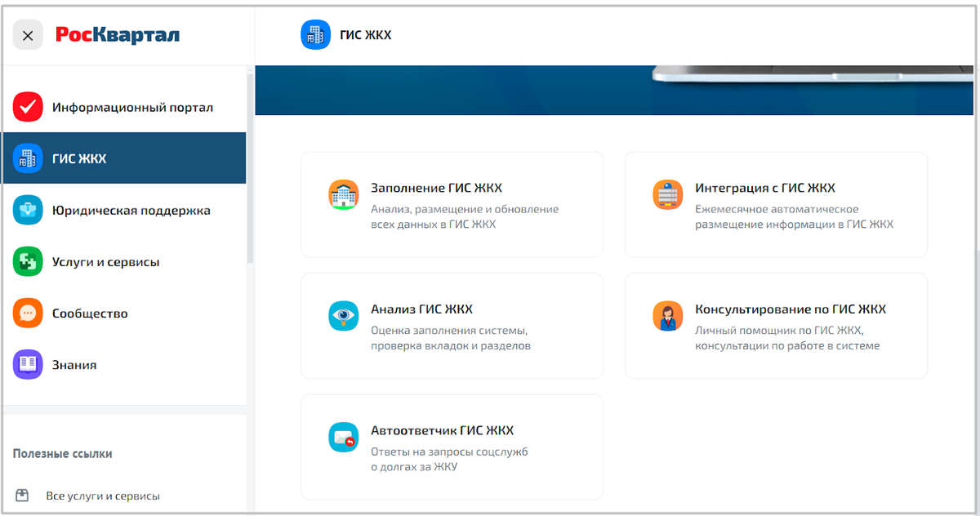Open Все услуги и сервисы link
The width and height of the screenshot is (980, 516).
point(103,496)
